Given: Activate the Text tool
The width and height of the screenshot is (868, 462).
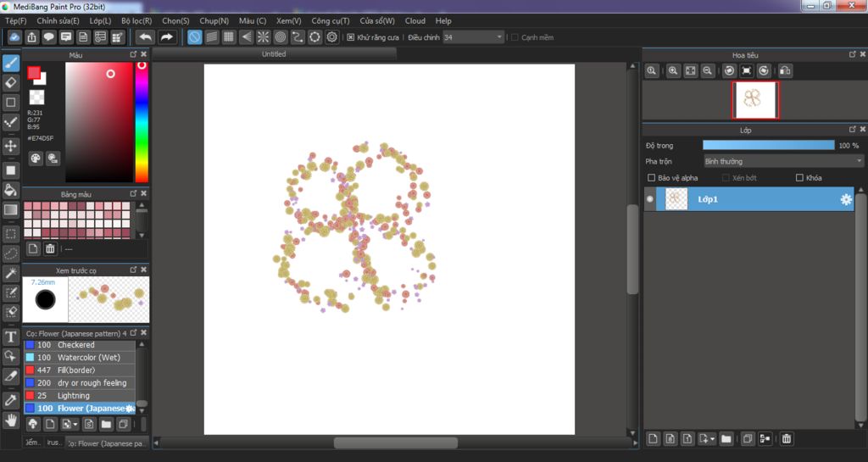Looking at the screenshot, I should [11, 337].
